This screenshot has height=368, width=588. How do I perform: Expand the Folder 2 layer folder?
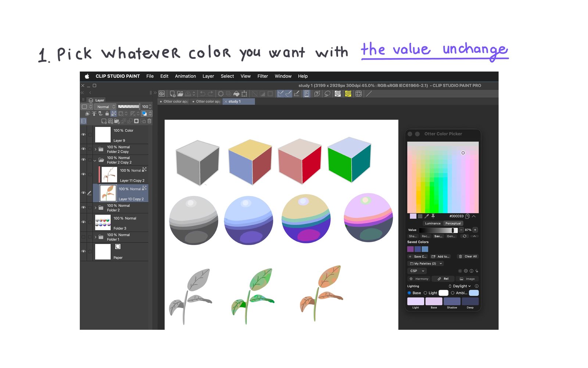tap(96, 208)
